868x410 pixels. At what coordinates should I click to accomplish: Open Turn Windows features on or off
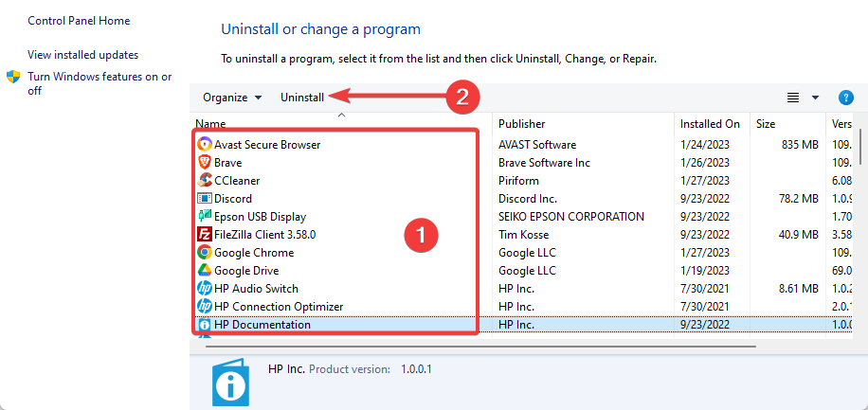[x=99, y=83]
